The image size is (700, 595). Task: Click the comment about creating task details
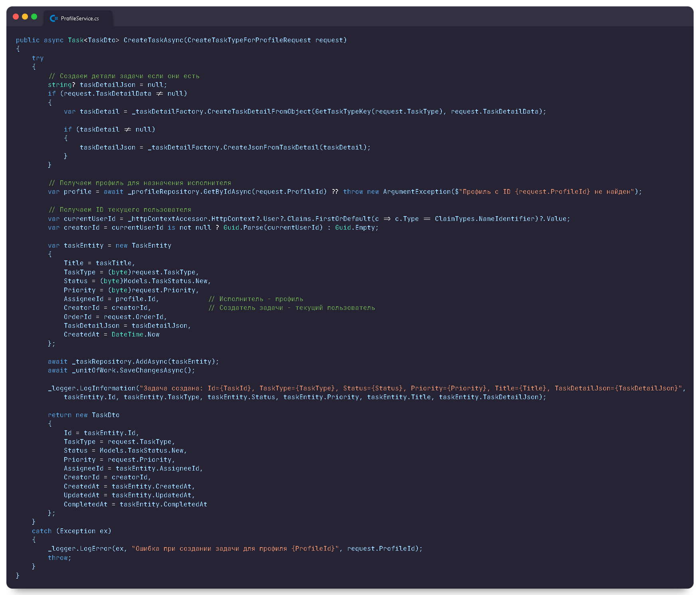click(124, 75)
